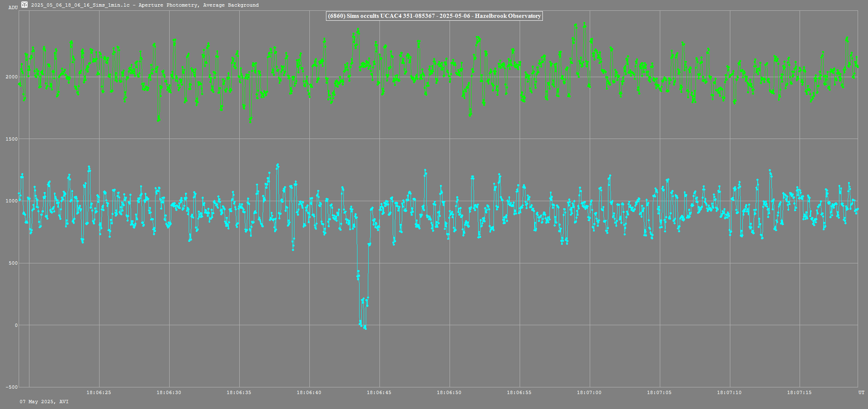Viewport: 868px width, 409px height.
Task: Click the 18:06:55 time axis label
Action: pos(519,392)
